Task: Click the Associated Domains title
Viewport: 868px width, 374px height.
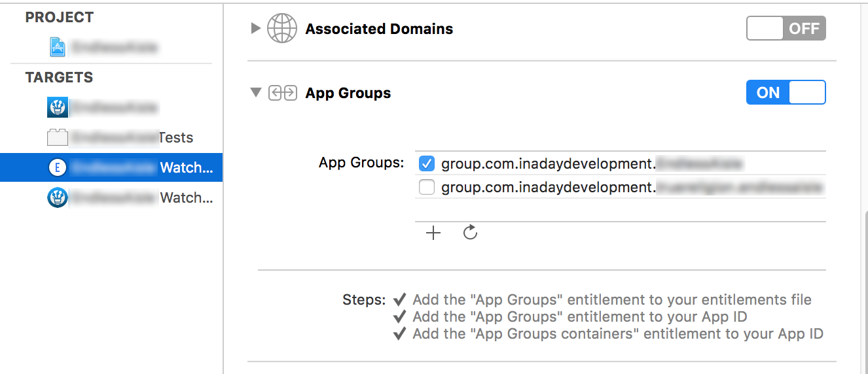Action: pos(379,29)
